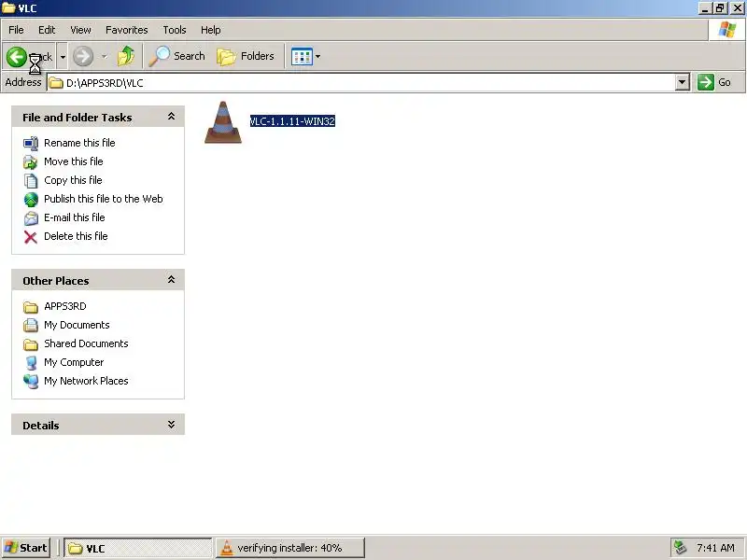Click Delete this file link
This screenshot has height=560, width=747.
(x=76, y=236)
